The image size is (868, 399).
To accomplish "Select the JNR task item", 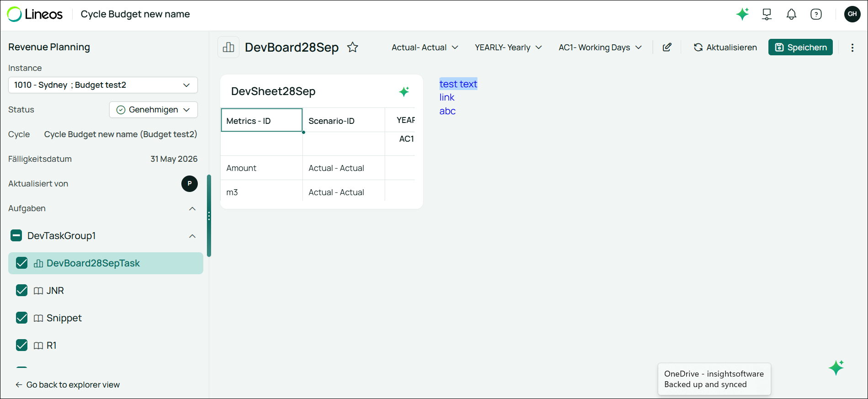I will pyautogui.click(x=55, y=291).
